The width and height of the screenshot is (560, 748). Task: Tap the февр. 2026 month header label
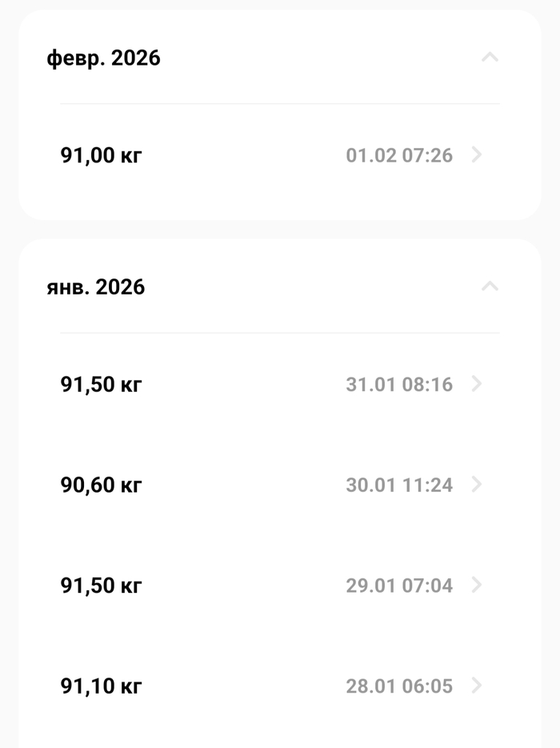103,58
